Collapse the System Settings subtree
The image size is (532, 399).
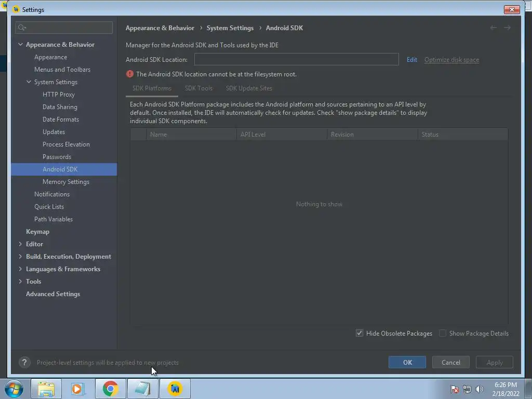[29, 82]
